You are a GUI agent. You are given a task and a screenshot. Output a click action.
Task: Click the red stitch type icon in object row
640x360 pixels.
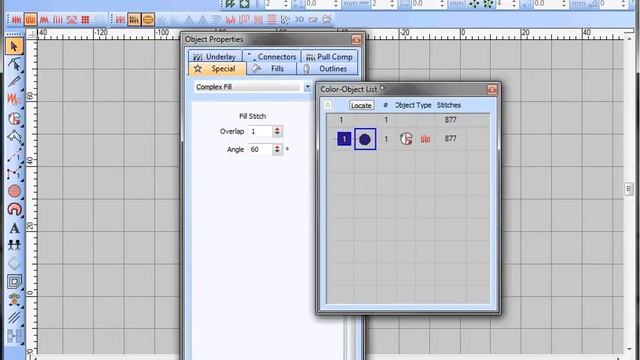[425, 139]
